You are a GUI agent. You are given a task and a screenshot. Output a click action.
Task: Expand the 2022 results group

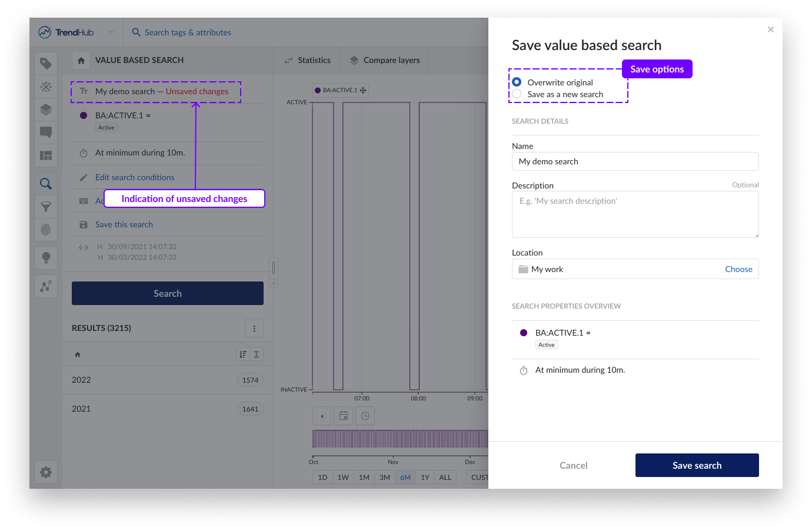[x=168, y=380]
